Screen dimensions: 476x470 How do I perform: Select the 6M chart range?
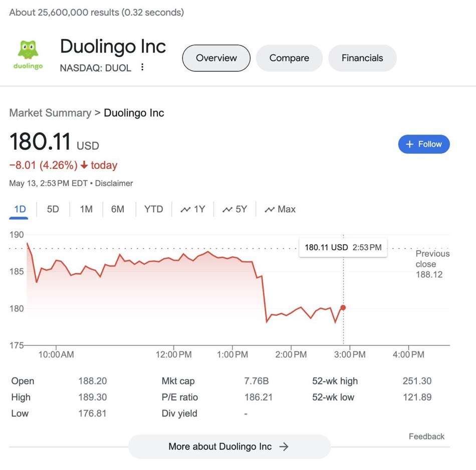tap(118, 209)
